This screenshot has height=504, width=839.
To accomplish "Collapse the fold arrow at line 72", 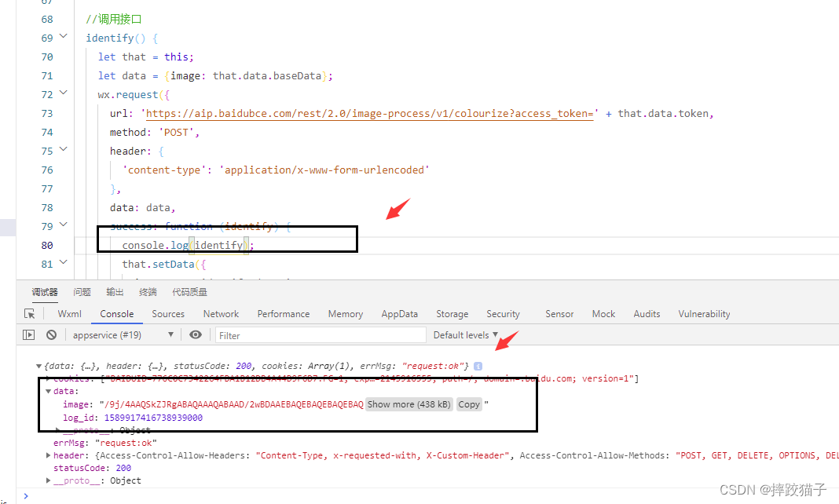I will pyautogui.click(x=64, y=93).
